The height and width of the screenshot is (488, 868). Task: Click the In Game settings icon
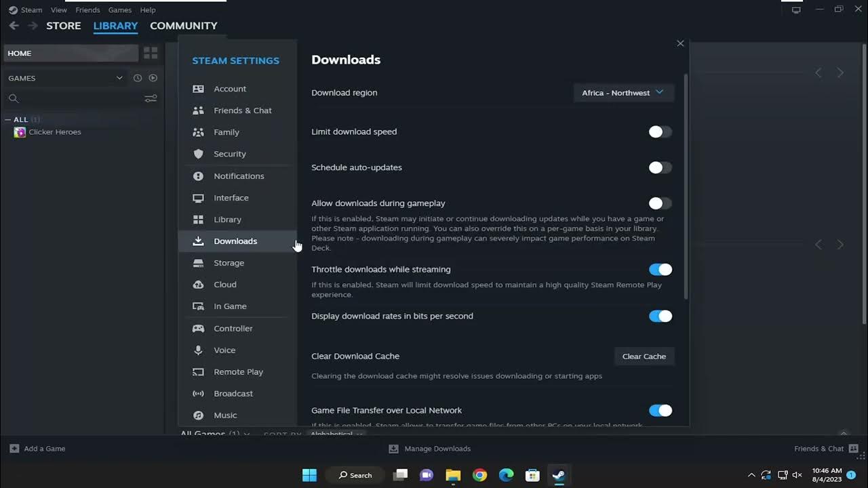(198, 306)
